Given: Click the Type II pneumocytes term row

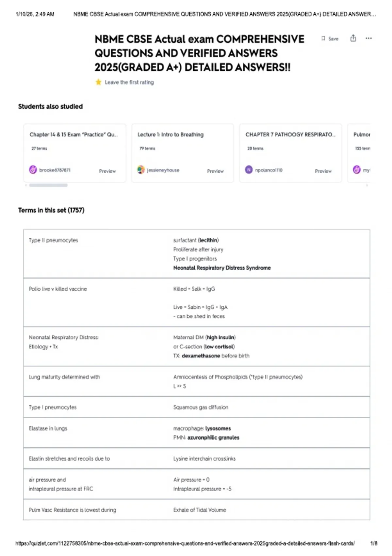Looking at the screenshot, I should (x=197, y=254).
